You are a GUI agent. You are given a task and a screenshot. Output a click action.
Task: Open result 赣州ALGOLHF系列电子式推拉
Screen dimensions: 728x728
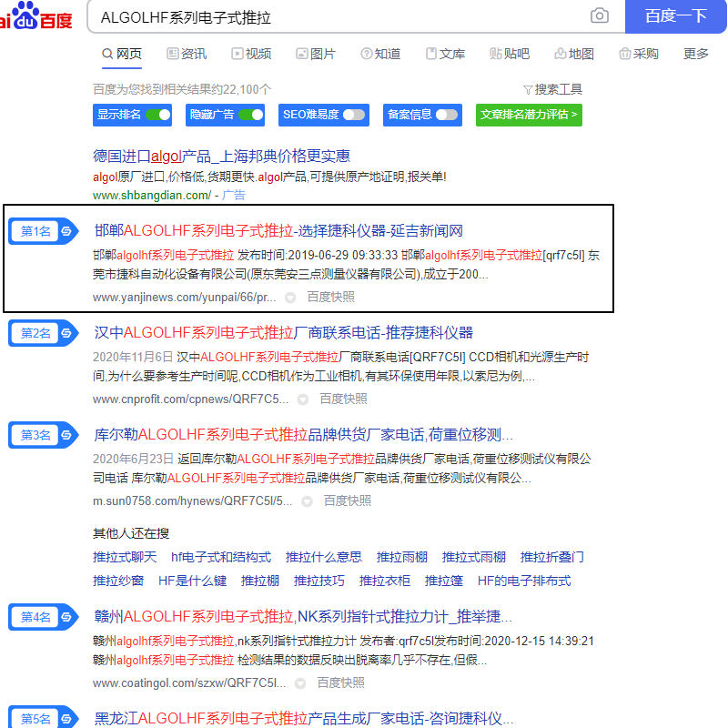303,617
